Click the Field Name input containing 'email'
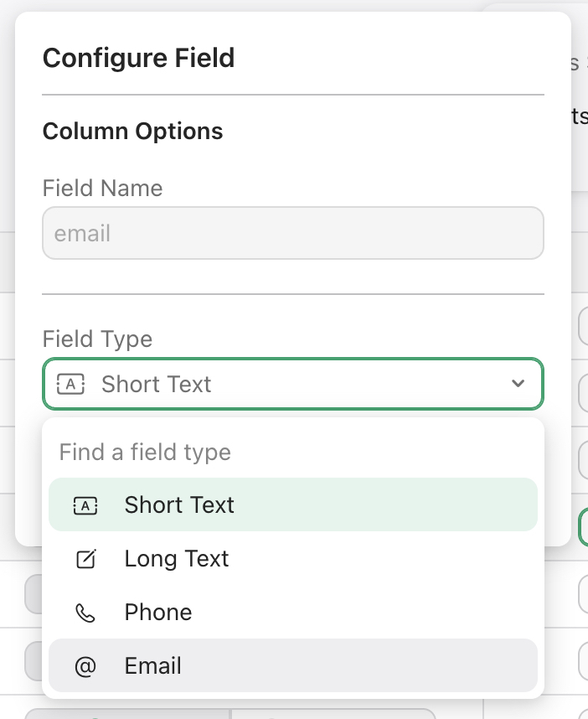588x719 pixels. tap(293, 233)
